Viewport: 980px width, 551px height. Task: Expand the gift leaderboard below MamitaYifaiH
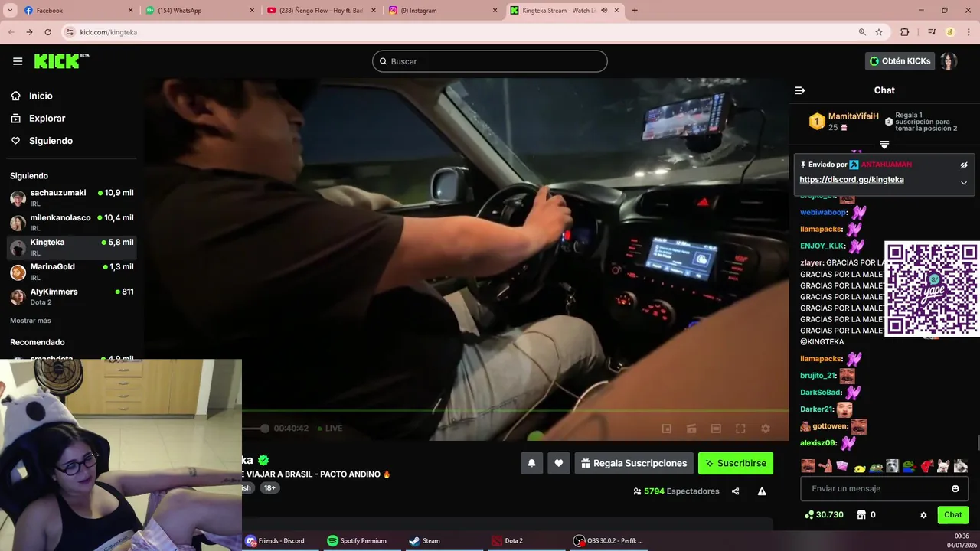pos(884,145)
